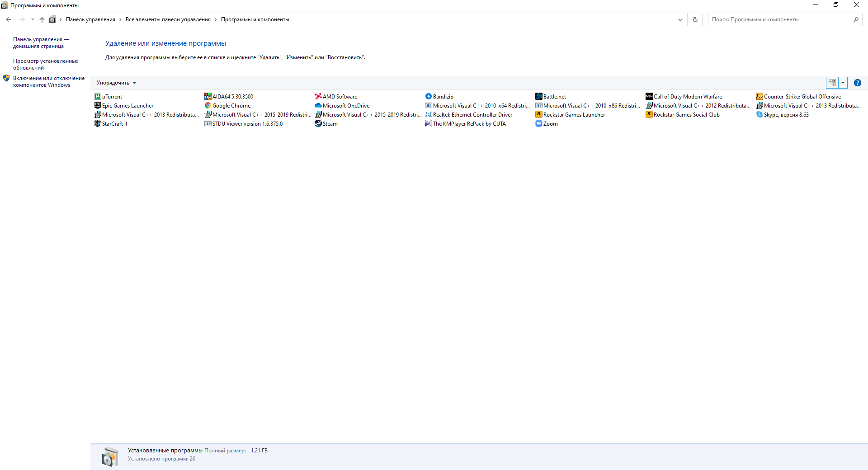Select Call of Duty Modern Warfare icon
This screenshot has height=470, width=868.
pyautogui.click(x=649, y=96)
